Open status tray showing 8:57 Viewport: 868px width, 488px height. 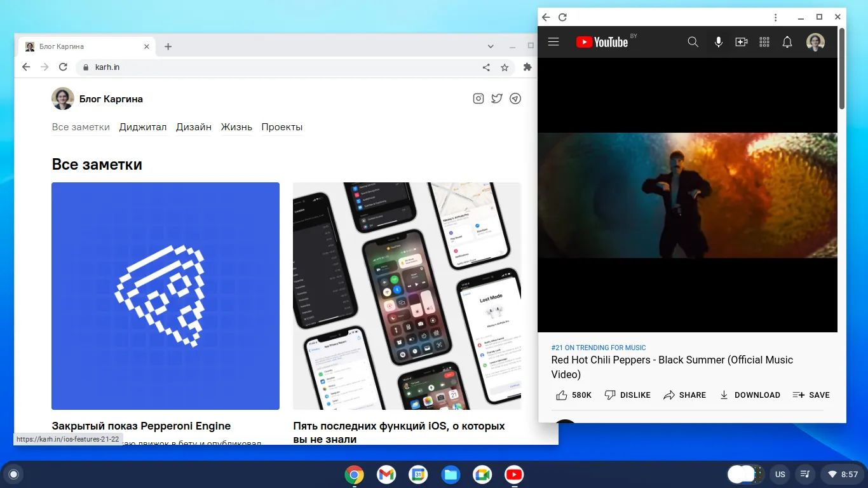[842, 474]
